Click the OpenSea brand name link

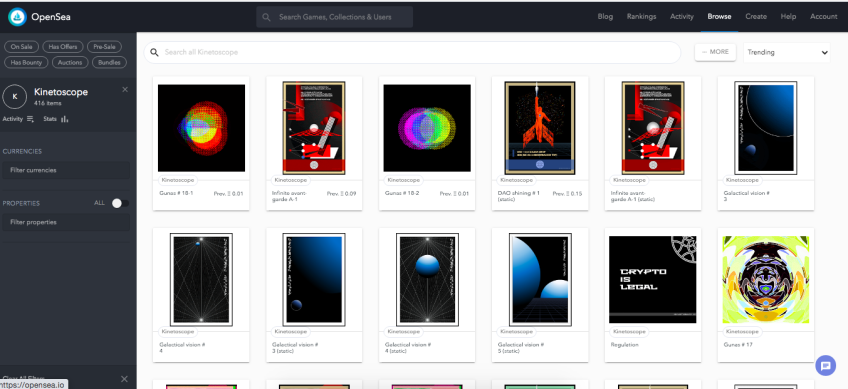coord(51,17)
